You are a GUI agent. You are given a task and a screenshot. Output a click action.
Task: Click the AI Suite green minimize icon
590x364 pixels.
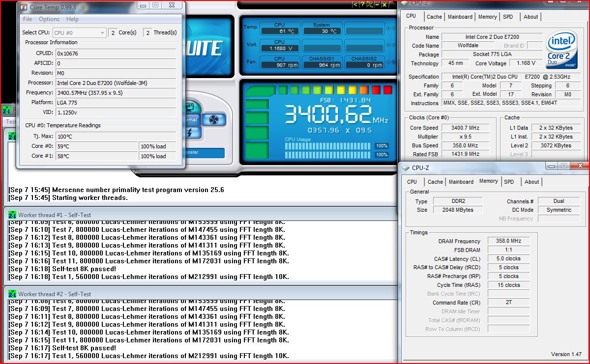coord(377,4)
